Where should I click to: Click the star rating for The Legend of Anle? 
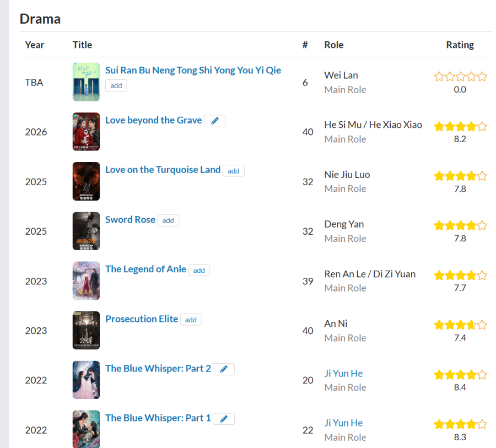point(460,275)
